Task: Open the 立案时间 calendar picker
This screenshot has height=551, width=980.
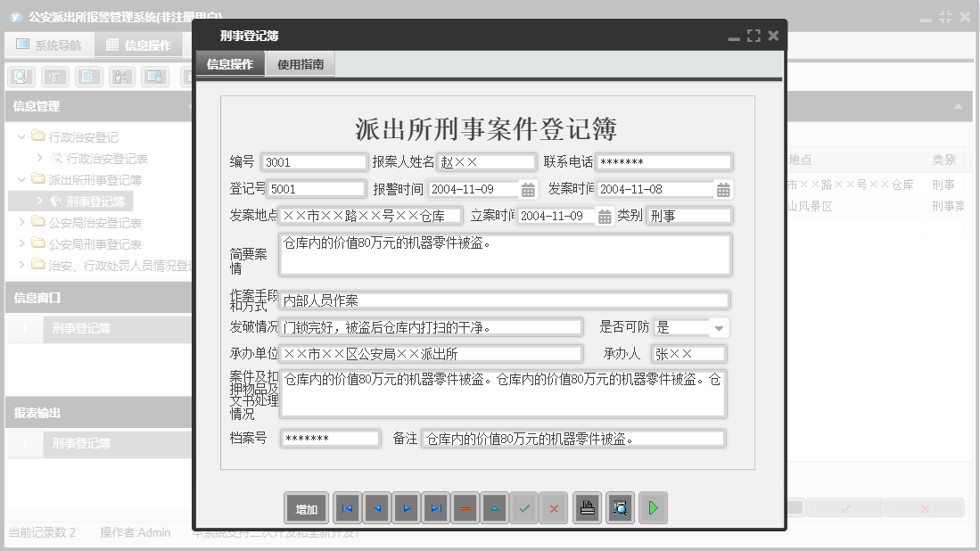Action: click(x=605, y=215)
